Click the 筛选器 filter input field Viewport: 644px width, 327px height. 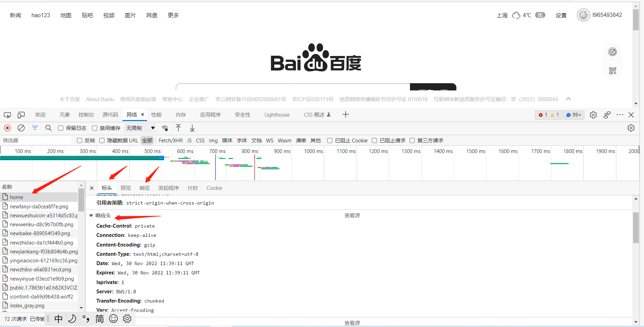pyautogui.click(x=36, y=140)
